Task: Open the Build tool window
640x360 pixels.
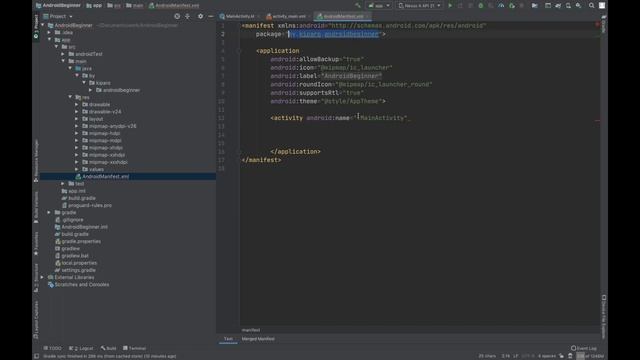Action: coord(109,348)
